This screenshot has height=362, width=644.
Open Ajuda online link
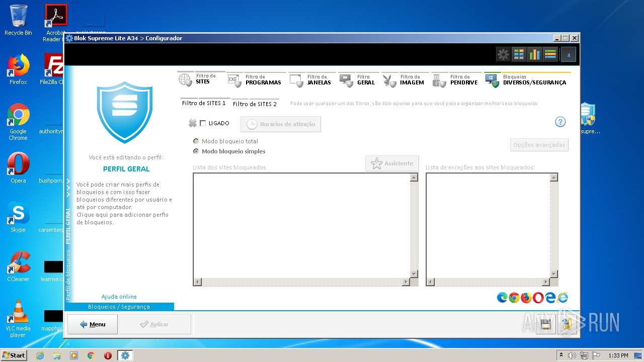coord(119,297)
